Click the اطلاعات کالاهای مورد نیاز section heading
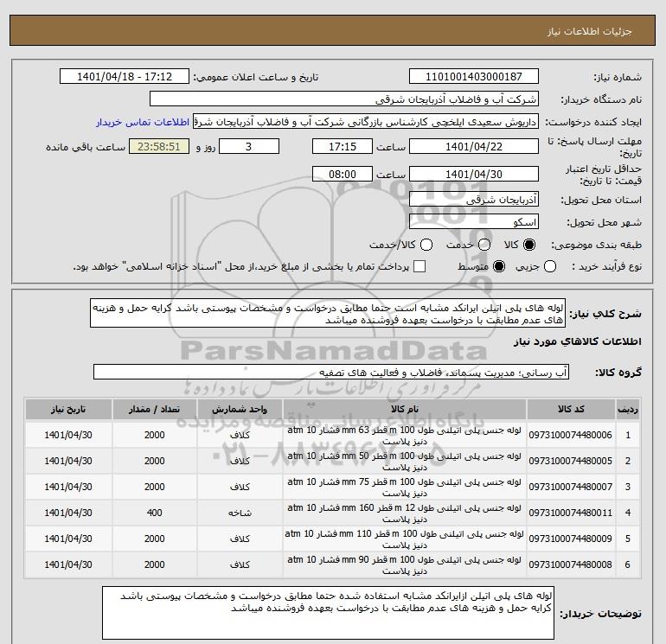The width and height of the screenshot is (666, 644). (x=578, y=341)
